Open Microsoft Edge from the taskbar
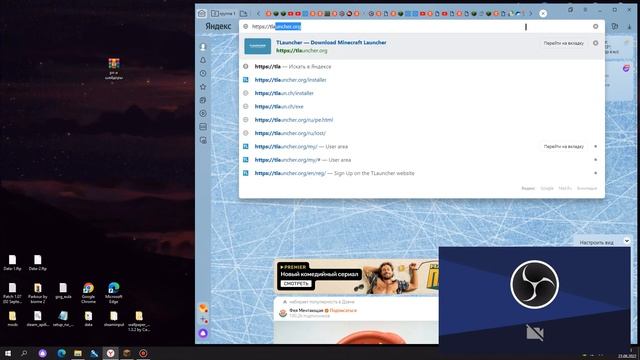 pyautogui.click(x=61, y=353)
